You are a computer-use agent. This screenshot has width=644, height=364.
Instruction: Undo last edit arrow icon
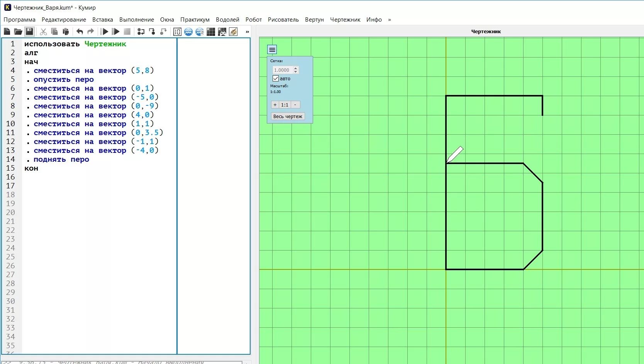[80, 32]
